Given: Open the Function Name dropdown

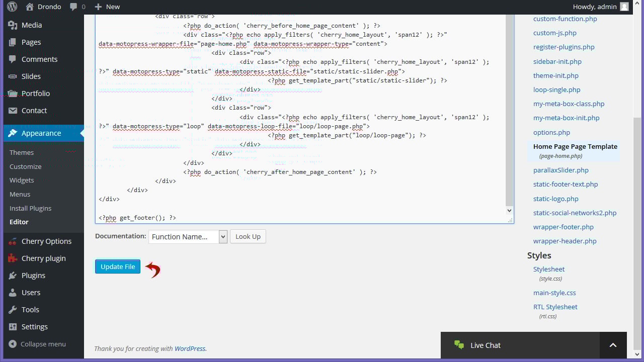Looking at the screenshot, I should tap(188, 237).
